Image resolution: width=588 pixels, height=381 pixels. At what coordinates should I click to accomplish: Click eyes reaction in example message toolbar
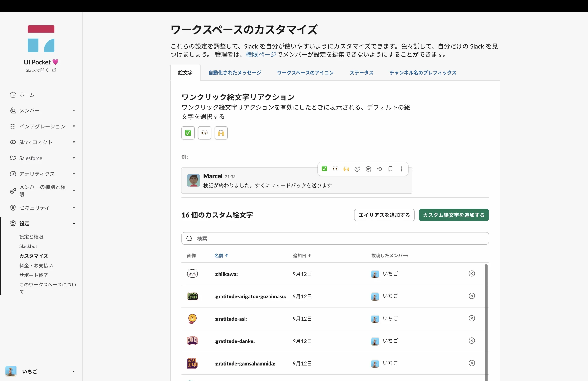pos(335,169)
